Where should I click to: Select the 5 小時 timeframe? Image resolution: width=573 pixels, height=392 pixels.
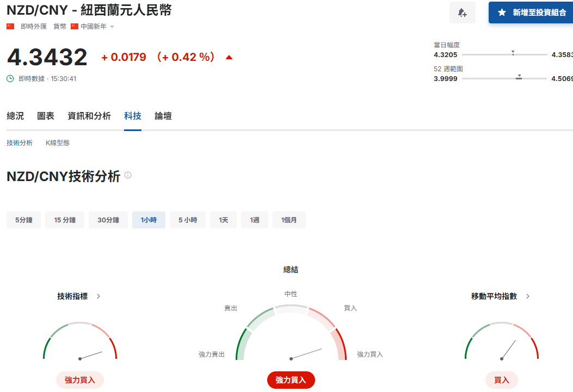188,220
